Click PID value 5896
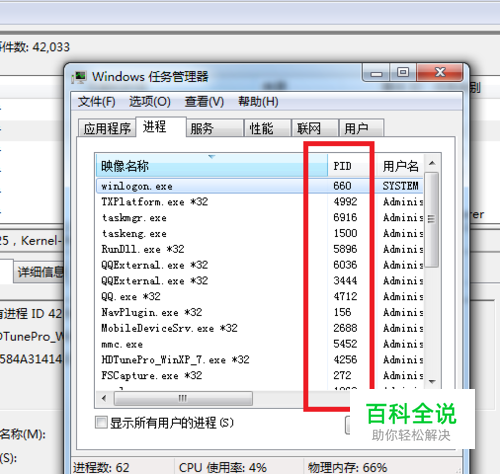500x474 pixels. tap(345, 249)
